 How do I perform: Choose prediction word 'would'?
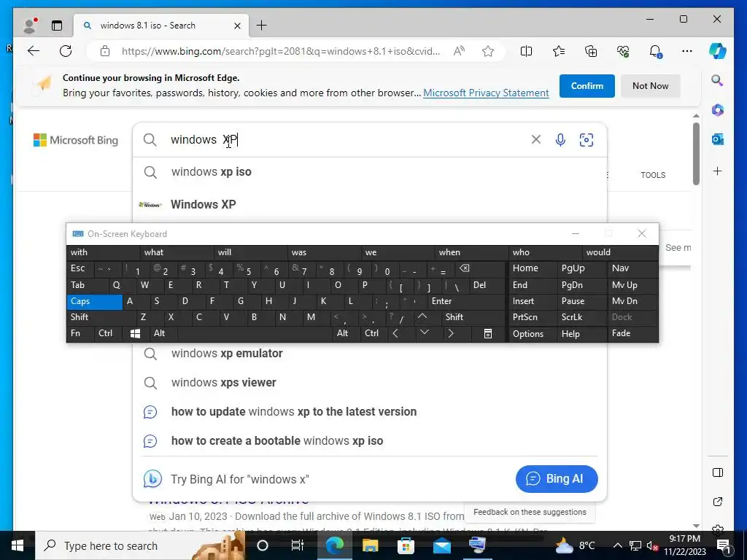pyautogui.click(x=620, y=252)
